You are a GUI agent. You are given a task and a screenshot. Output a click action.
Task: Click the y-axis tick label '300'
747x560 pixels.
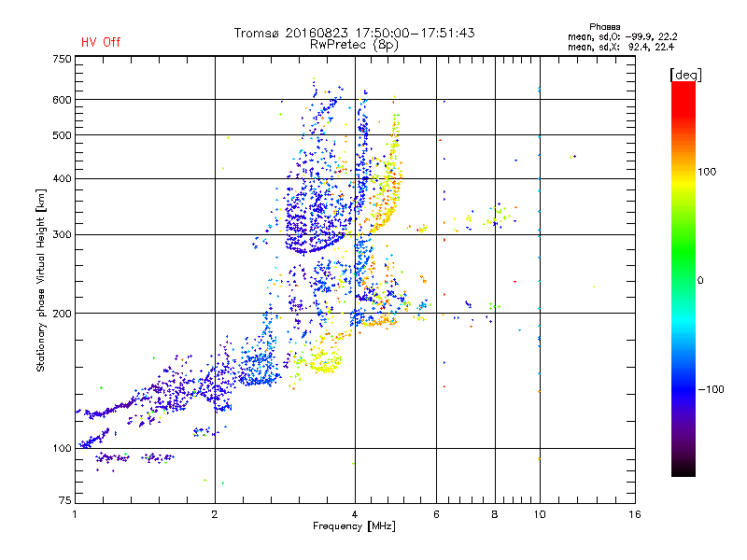coord(62,235)
